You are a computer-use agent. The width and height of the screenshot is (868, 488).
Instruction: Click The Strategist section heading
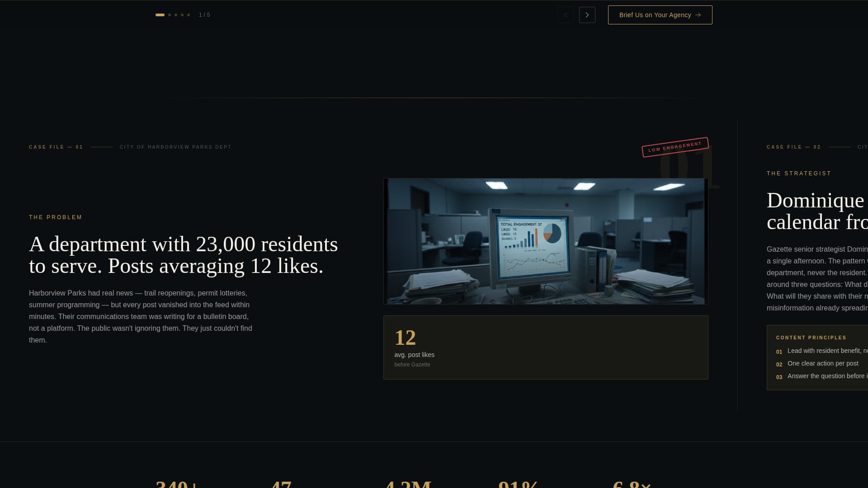(x=799, y=174)
